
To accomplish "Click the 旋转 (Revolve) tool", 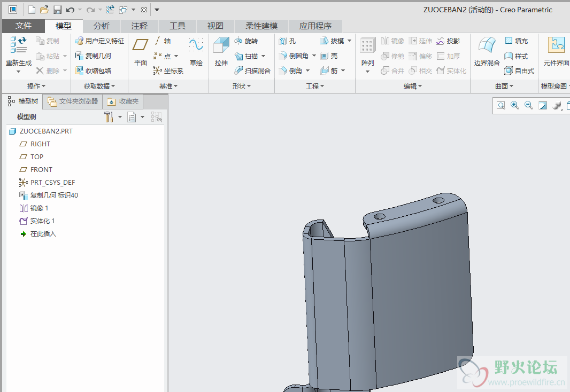I will (x=246, y=41).
